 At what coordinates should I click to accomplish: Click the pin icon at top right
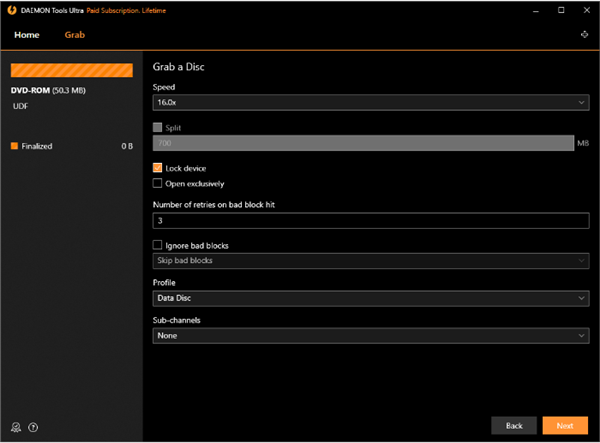point(584,34)
